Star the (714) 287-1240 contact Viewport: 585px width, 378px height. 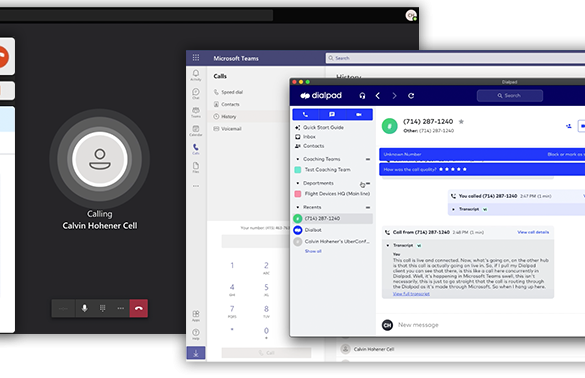461,121
